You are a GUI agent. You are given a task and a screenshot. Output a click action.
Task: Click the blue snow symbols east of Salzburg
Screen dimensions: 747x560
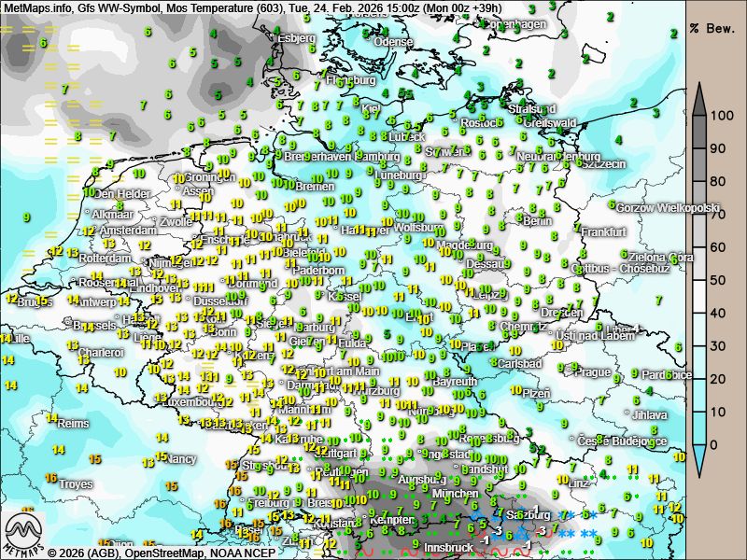579,535
